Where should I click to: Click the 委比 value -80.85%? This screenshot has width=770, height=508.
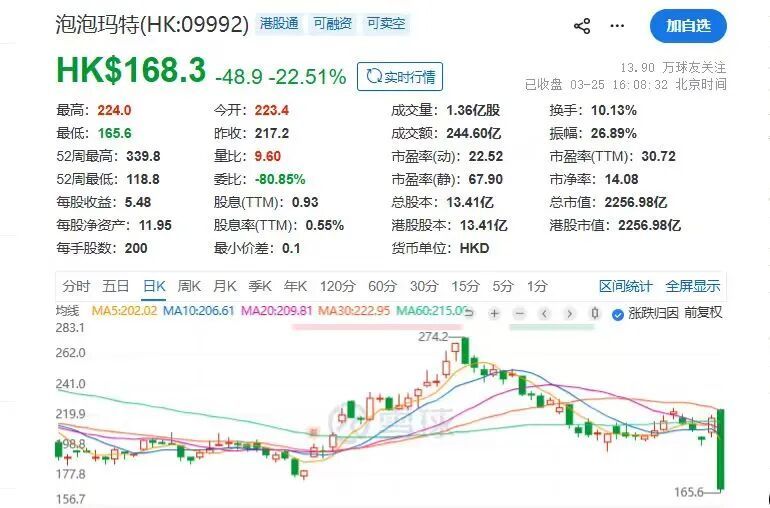pyautogui.click(x=280, y=179)
